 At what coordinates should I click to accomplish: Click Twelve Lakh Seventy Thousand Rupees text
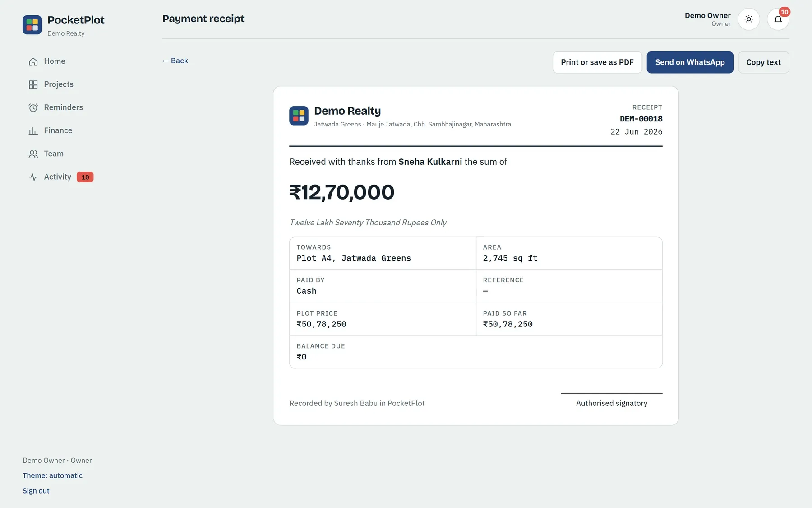pos(368,223)
